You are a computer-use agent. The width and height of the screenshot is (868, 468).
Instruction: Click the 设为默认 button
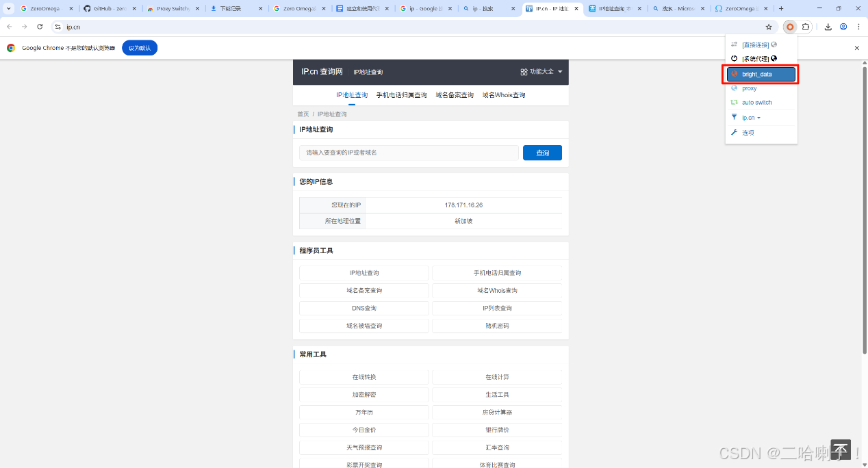140,48
